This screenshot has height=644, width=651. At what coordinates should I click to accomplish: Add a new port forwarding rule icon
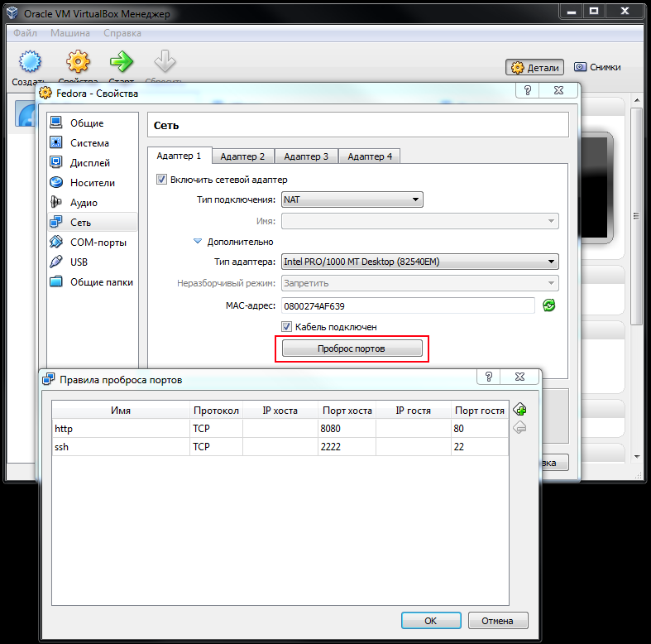(519, 410)
